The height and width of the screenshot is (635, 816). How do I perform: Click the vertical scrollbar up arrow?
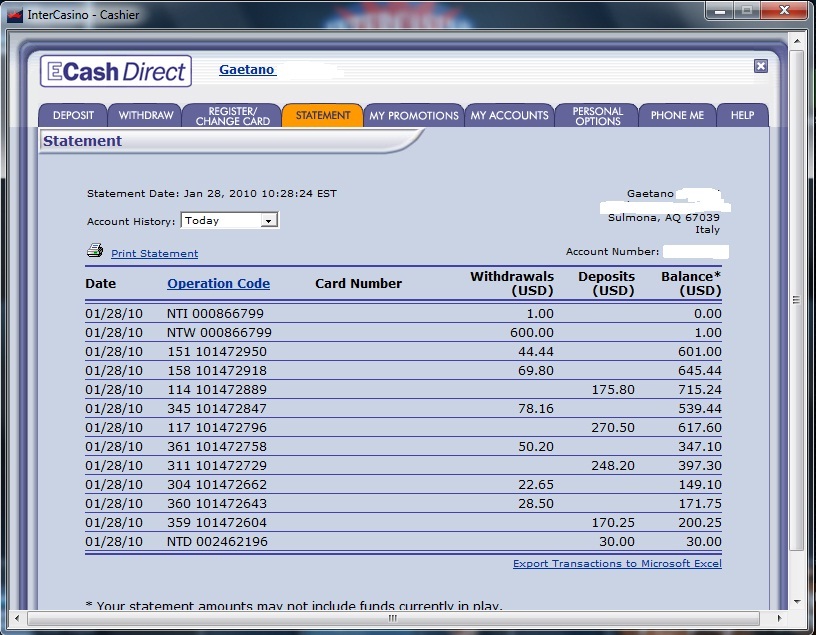pos(797,40)
